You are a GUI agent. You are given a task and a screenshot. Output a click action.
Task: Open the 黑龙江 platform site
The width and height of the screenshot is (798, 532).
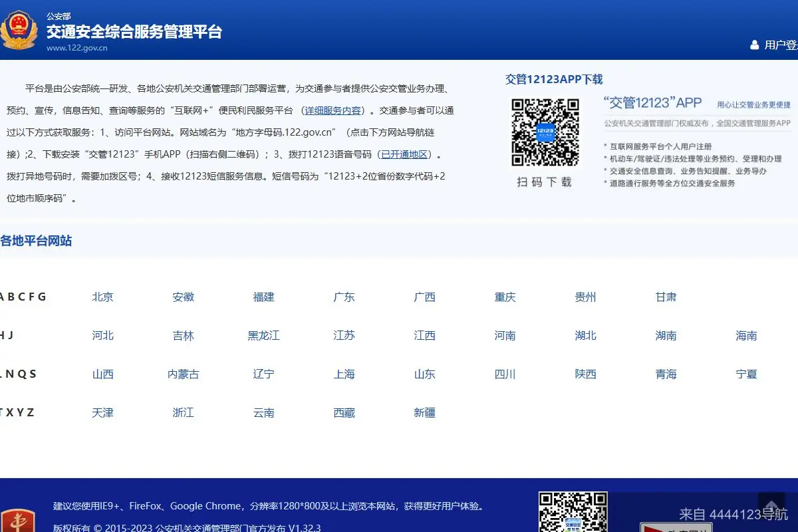(263, 336)
